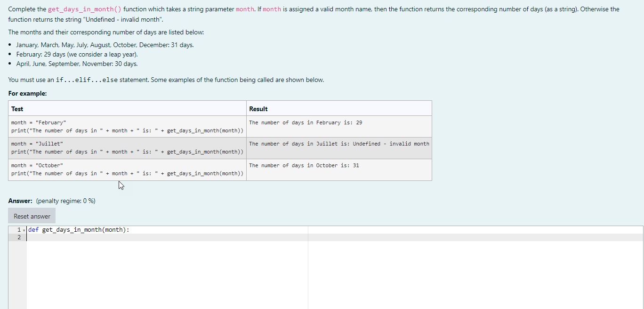Click 'The months and their corresponding number' sentence
The image size is (644, 309).
pos(106,32)
